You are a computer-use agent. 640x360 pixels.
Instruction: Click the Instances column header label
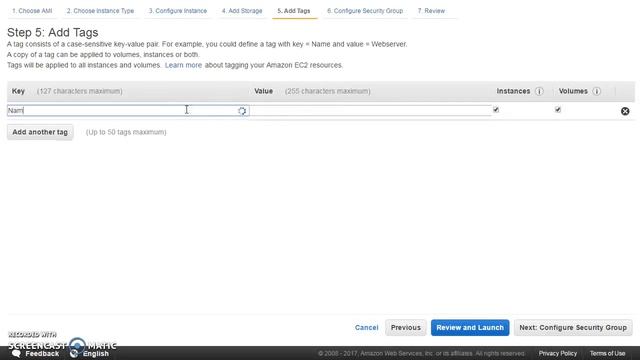tap(513, 91)
